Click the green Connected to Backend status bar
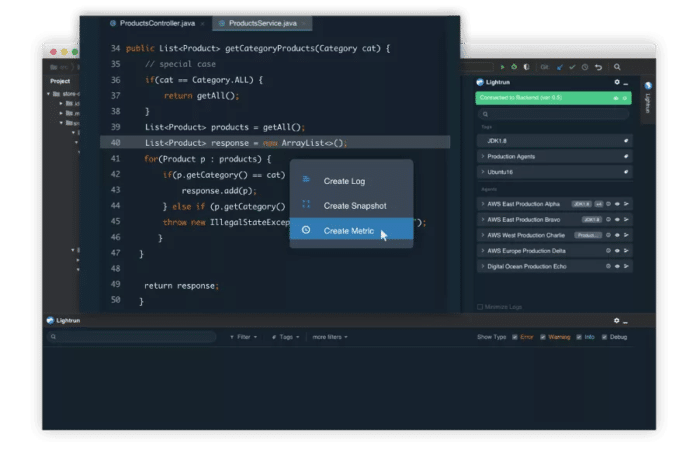This screenshot has height=464, width=700. point(554,98)
